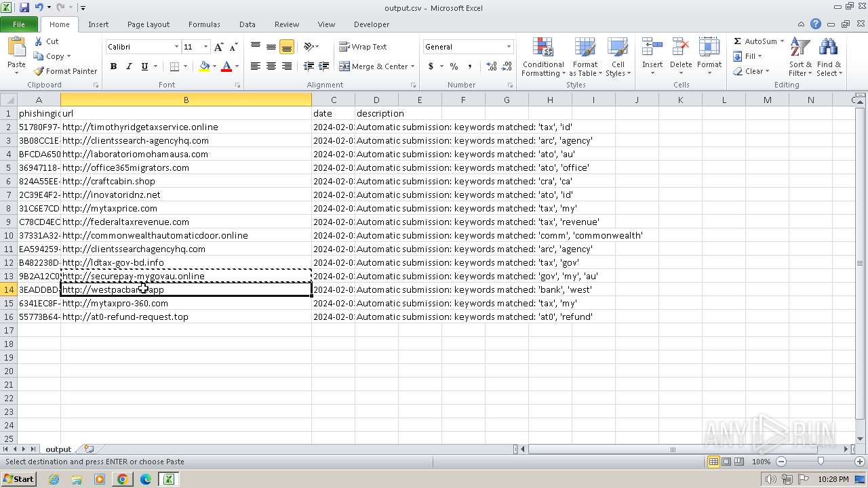868x488 pixels.
Task: Shrink font size with Shrink Font icon
Action: click(233, 47)
